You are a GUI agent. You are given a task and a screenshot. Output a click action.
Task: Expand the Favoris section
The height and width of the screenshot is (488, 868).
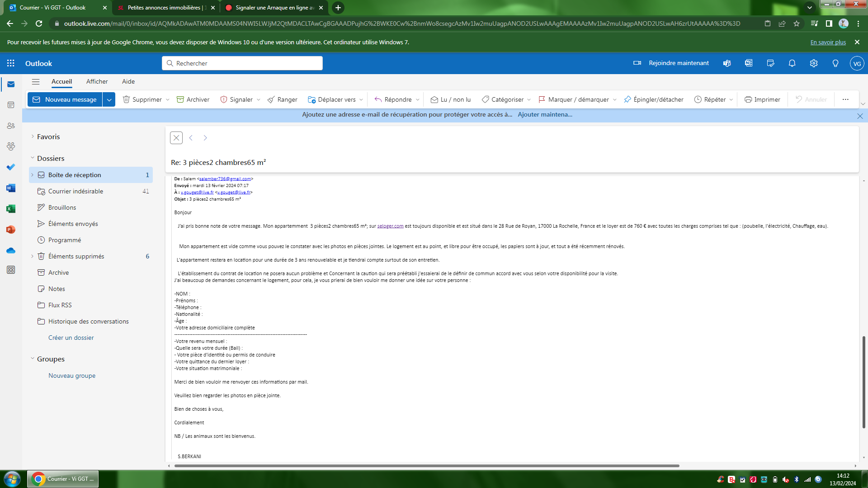[33, 136]
